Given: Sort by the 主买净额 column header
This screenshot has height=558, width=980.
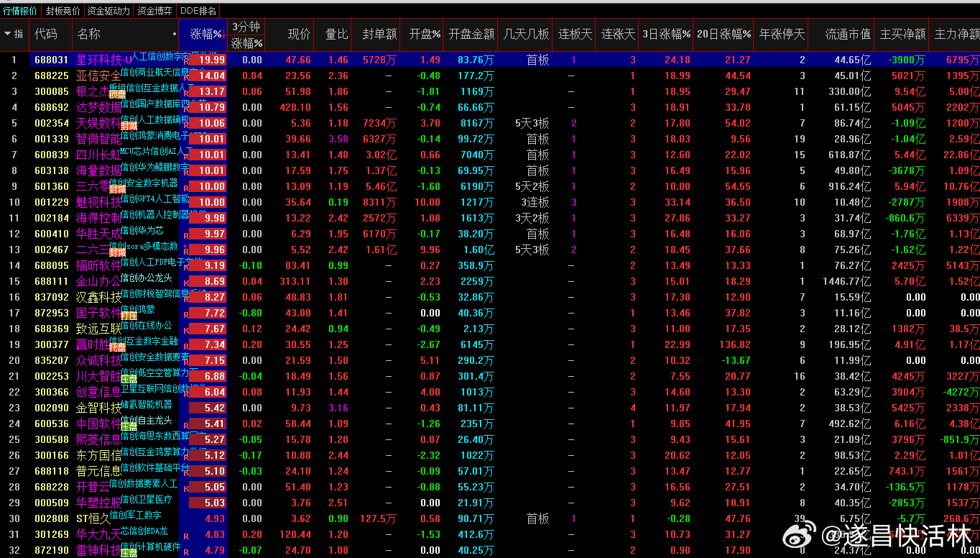Looking at the screenshot, I should (x=902, y=34).
